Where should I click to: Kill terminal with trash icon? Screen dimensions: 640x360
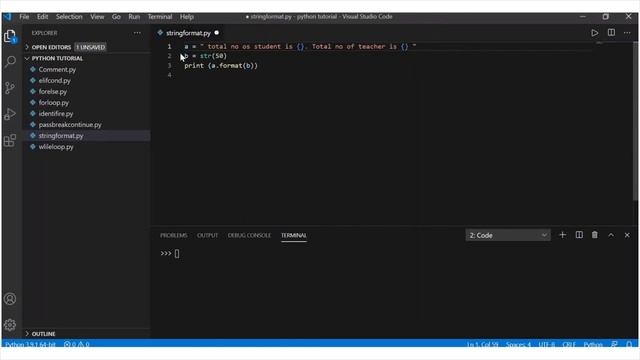[x=595, y=235]
